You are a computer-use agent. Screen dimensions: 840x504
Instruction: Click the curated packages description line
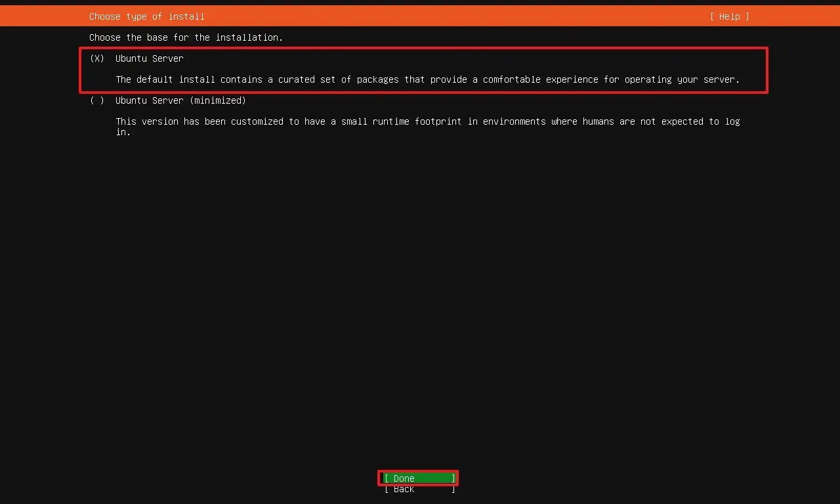coord(427,79)
